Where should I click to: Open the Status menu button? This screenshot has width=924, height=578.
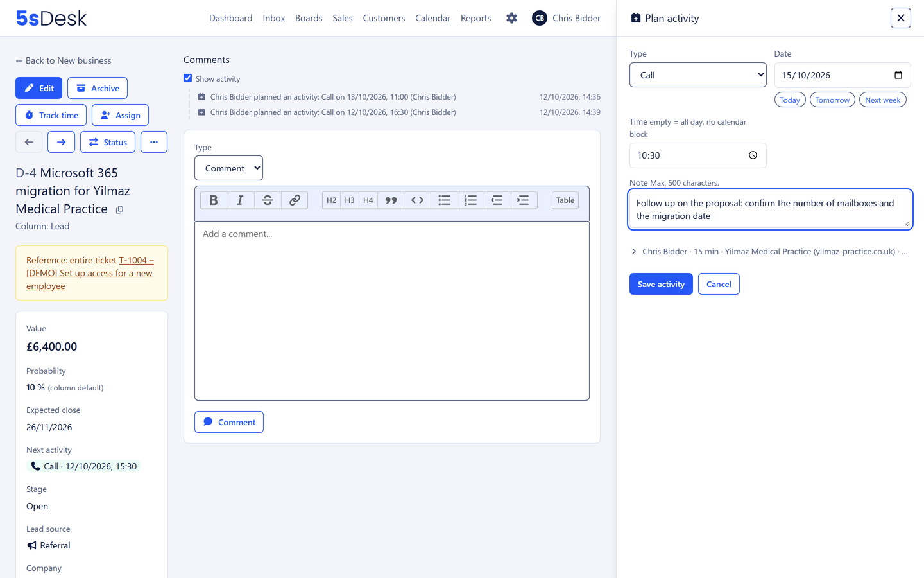tap(108, 142)
